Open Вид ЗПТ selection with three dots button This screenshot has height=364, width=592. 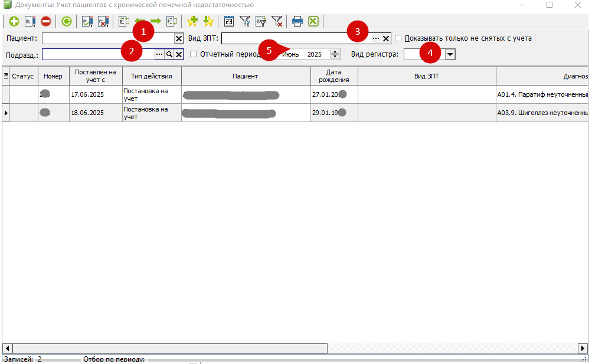[375, 38]
